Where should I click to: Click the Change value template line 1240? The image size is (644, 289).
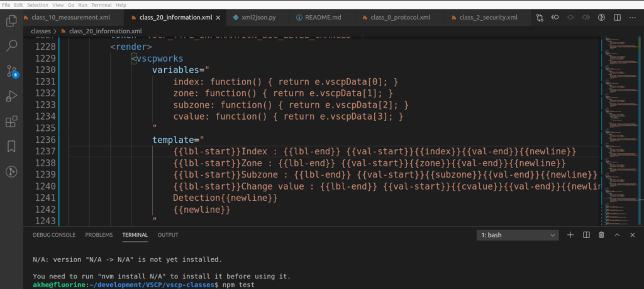click(387, 186)
